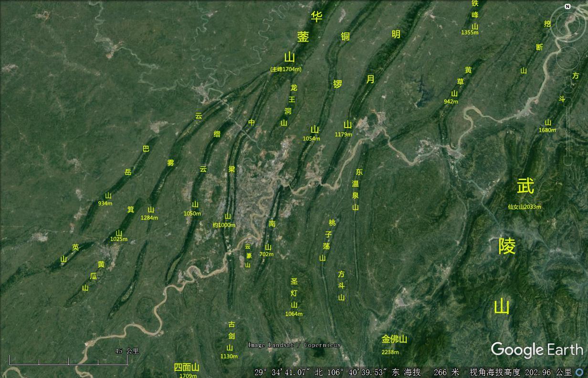Click the 巴 character
Image resolution: width=588 pixels, height=378 pixels.
(146, 149)
